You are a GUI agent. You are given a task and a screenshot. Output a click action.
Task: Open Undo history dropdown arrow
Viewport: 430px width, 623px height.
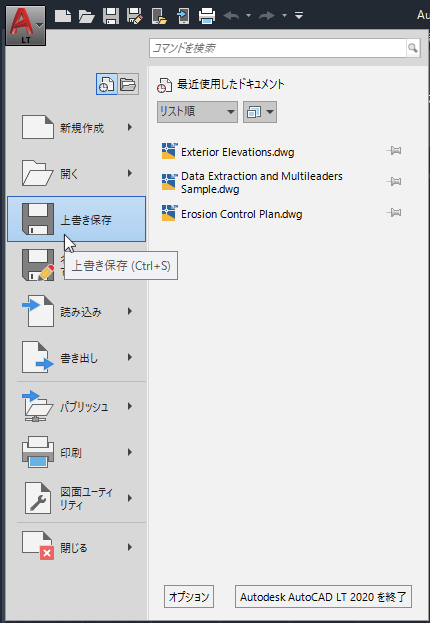click(x=248, y=16)
